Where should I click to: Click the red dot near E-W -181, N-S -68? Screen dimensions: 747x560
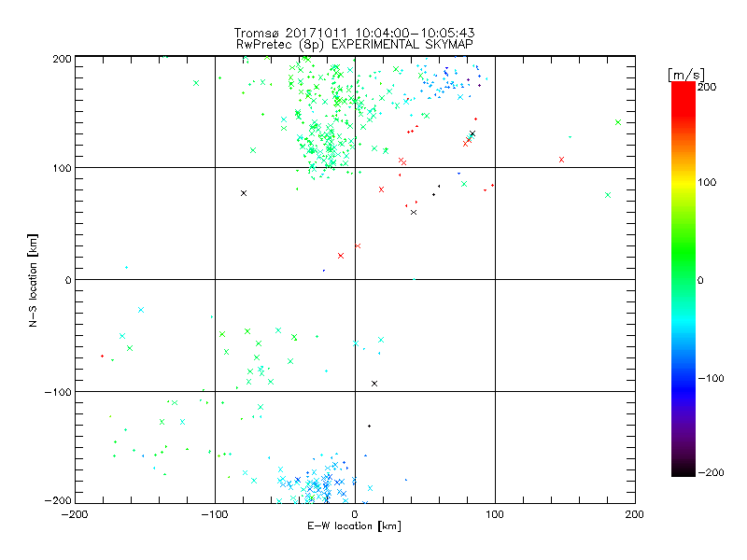(x=102, y=357)
